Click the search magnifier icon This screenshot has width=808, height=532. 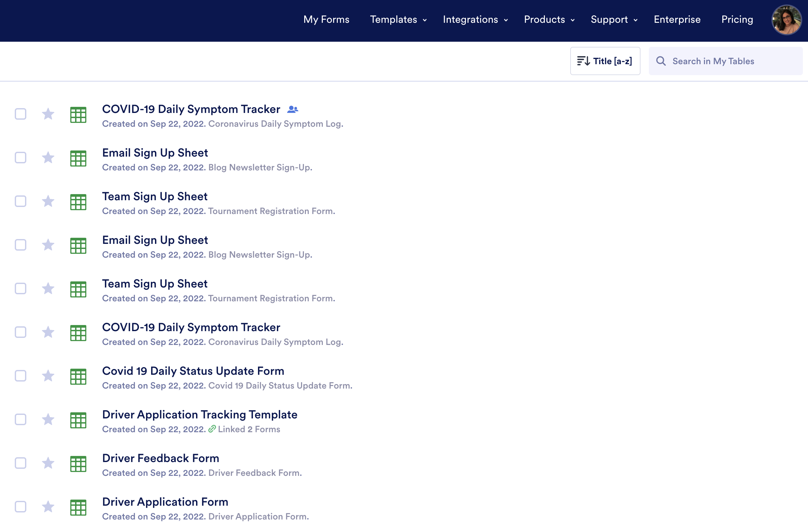(x=661, y=61)
